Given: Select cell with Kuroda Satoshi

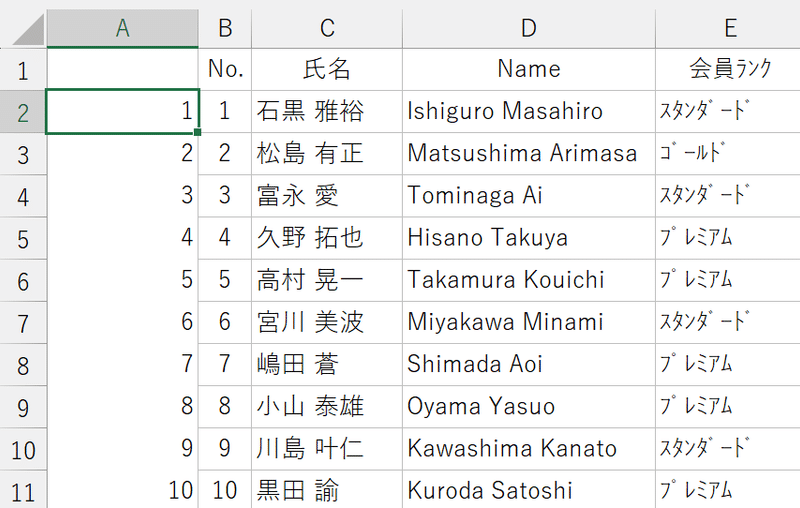Looking at the screenshot, I should pos(529,490).
